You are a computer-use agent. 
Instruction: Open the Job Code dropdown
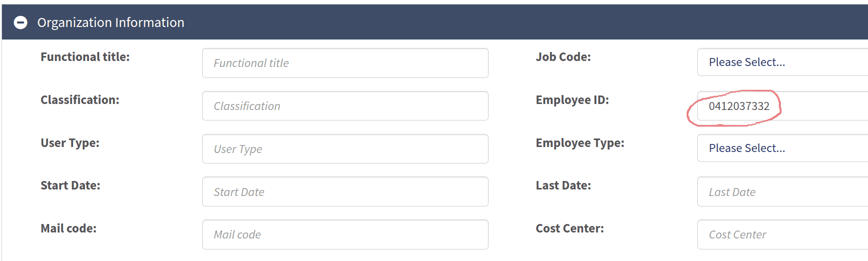point(782,62)
